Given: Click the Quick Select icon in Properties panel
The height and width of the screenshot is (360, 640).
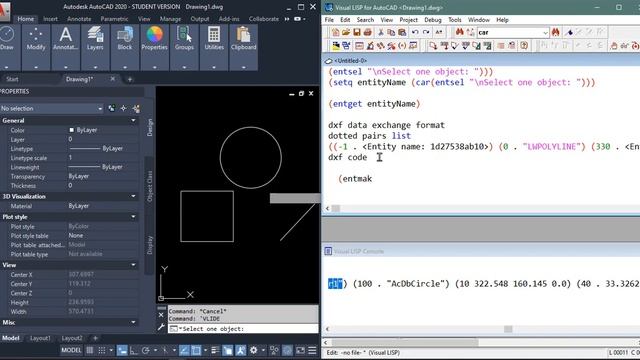Looking at the screenshot, I should pos(136,109).
